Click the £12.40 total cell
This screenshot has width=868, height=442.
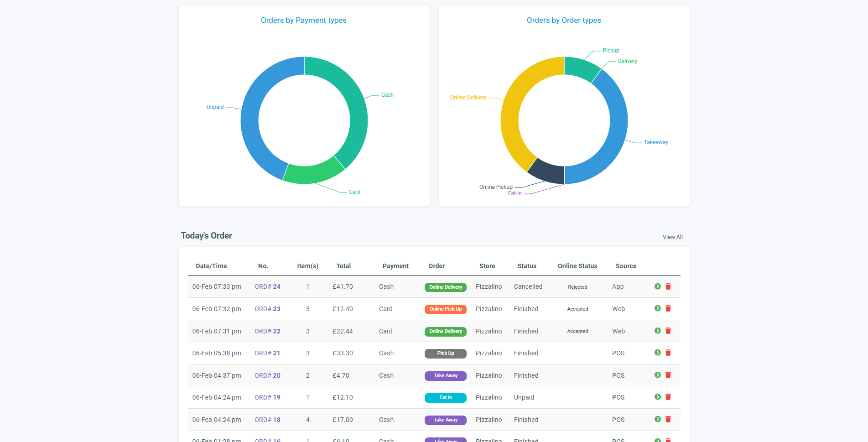[x=343, y=309]
